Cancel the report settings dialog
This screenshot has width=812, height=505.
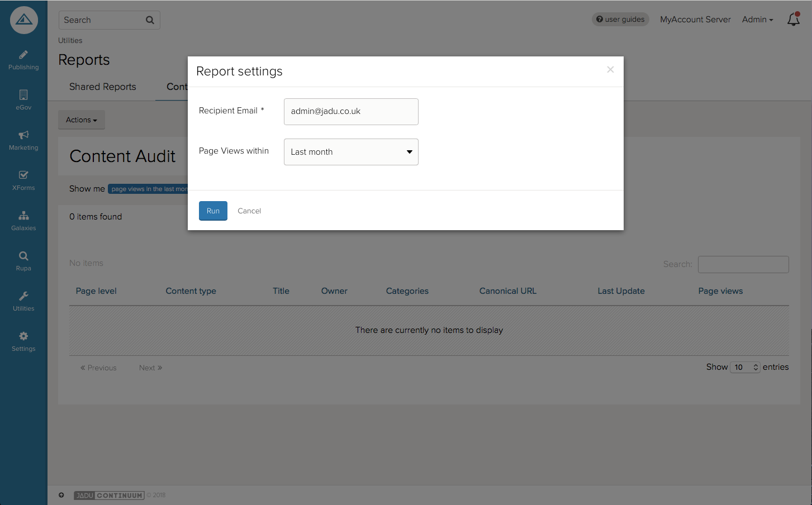pyautogui.click(x=249, y=211)
